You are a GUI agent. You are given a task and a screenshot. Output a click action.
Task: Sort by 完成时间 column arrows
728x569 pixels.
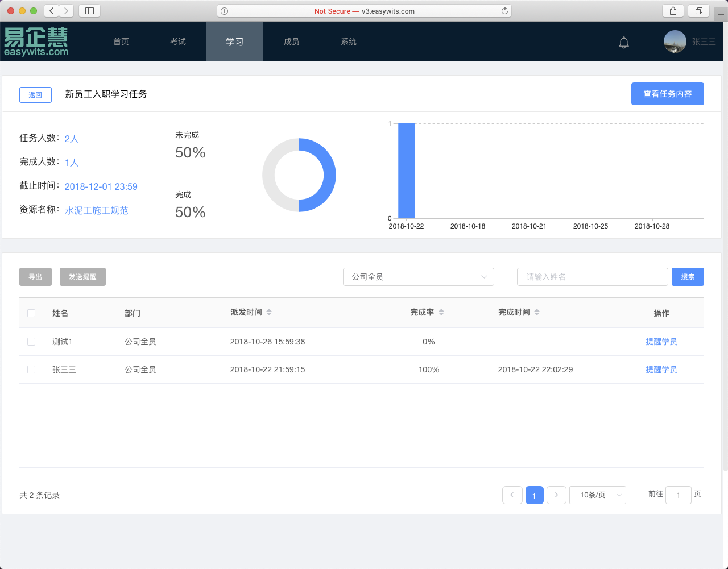537,312
